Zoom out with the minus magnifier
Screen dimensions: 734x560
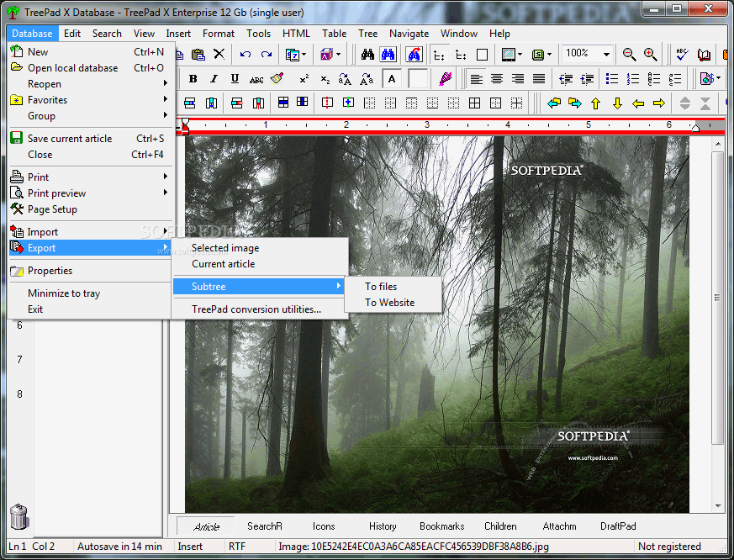tap(629, 55)
